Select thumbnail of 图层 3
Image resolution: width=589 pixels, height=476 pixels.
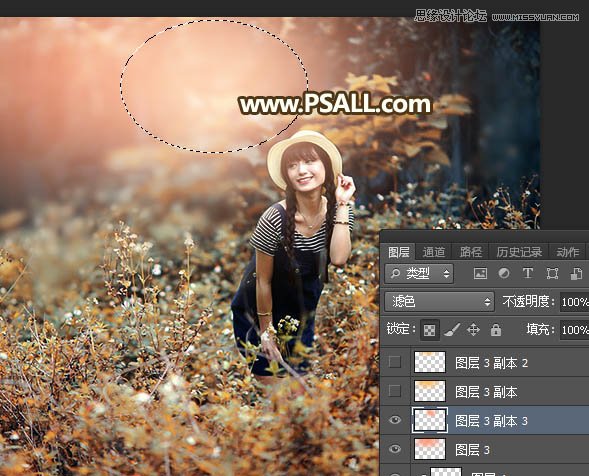pos(430,449)
